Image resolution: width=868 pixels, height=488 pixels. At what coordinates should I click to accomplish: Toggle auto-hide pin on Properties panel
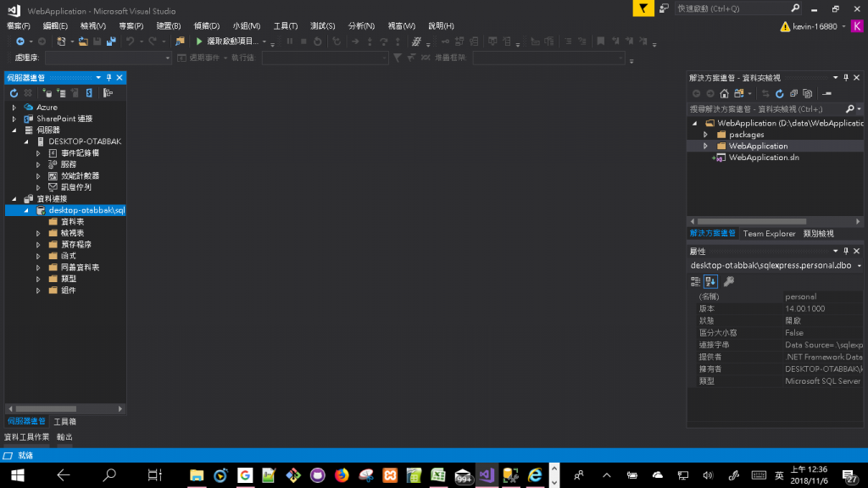846,251
